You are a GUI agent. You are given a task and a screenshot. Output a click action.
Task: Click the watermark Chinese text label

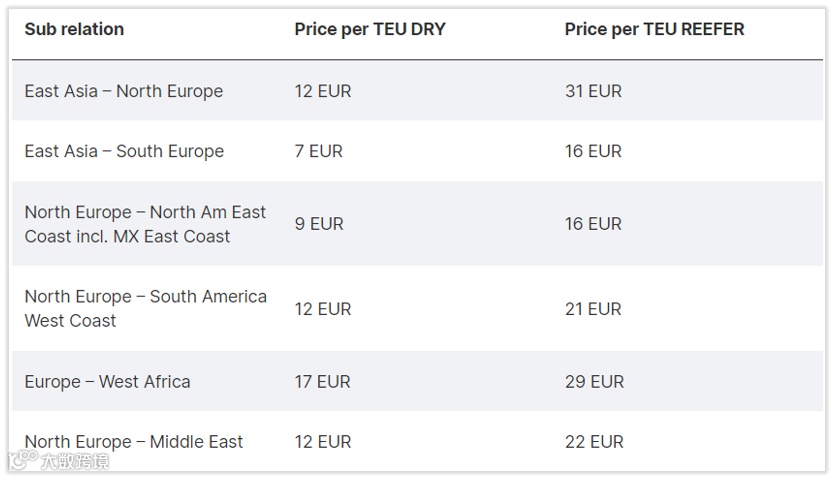(x=75, y=461)
